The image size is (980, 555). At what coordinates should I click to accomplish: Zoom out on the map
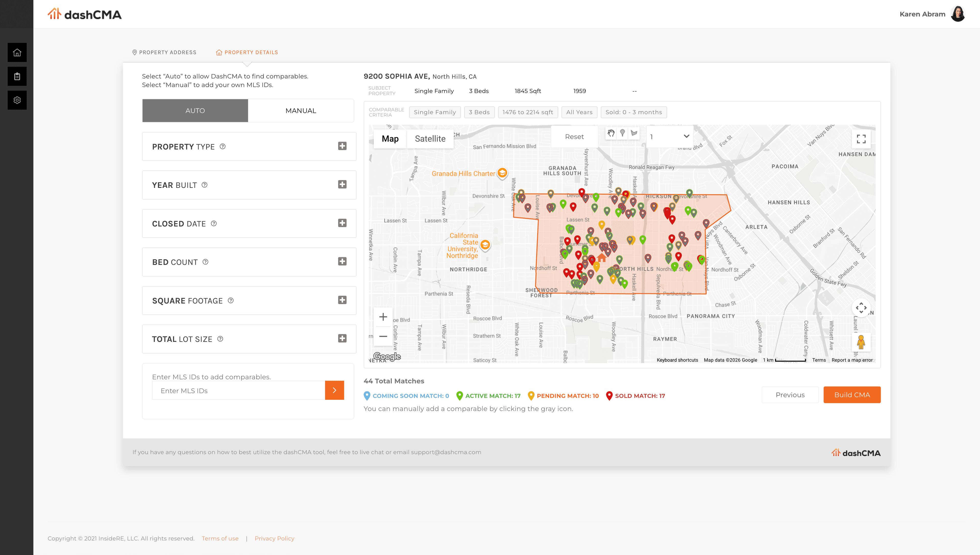383,336
